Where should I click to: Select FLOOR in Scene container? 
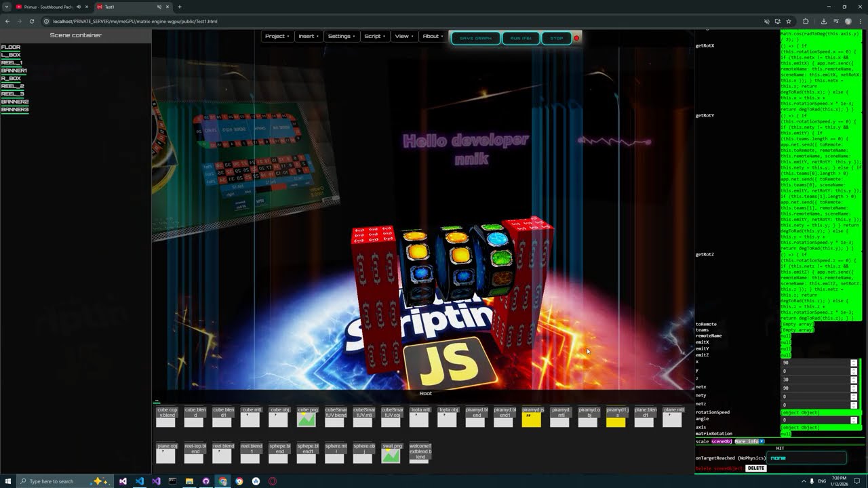coord(11,47)
